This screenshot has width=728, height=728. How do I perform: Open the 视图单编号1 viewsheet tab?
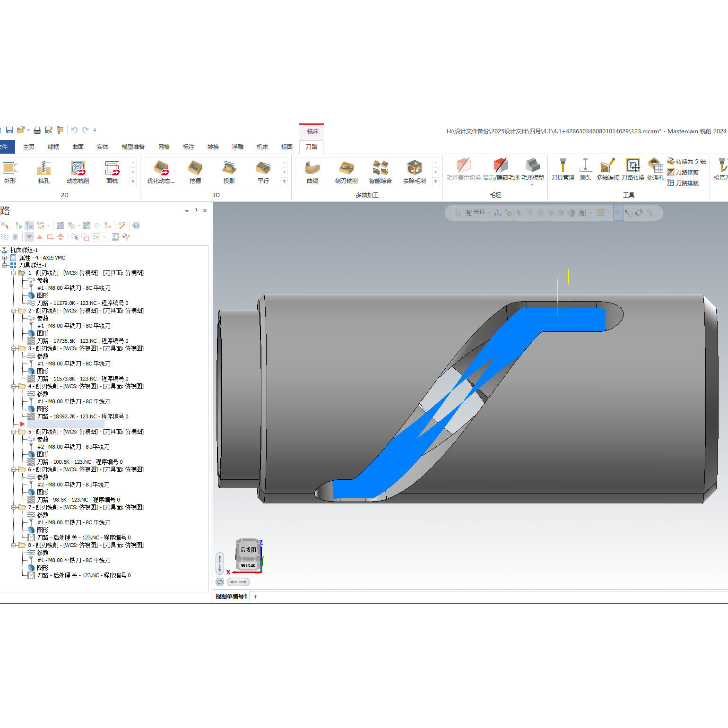pyautogui.click(x=231, y=597)
